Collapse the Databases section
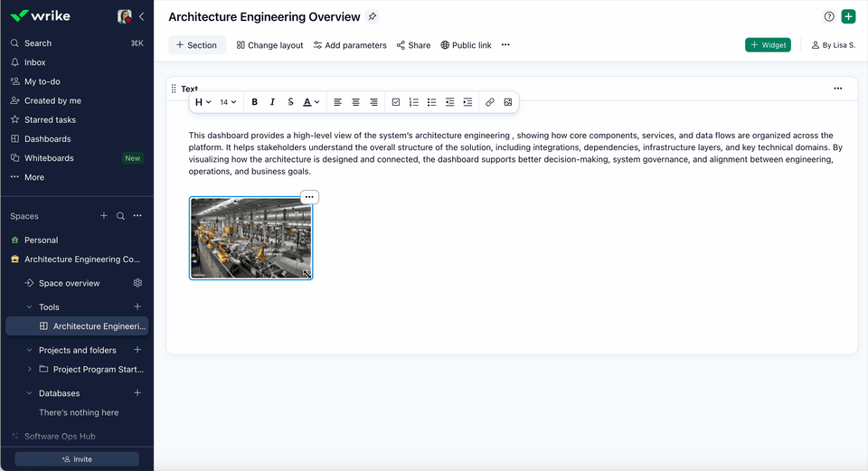The height and width of the screenshot is (471, 868). click(x=29, y=393)
